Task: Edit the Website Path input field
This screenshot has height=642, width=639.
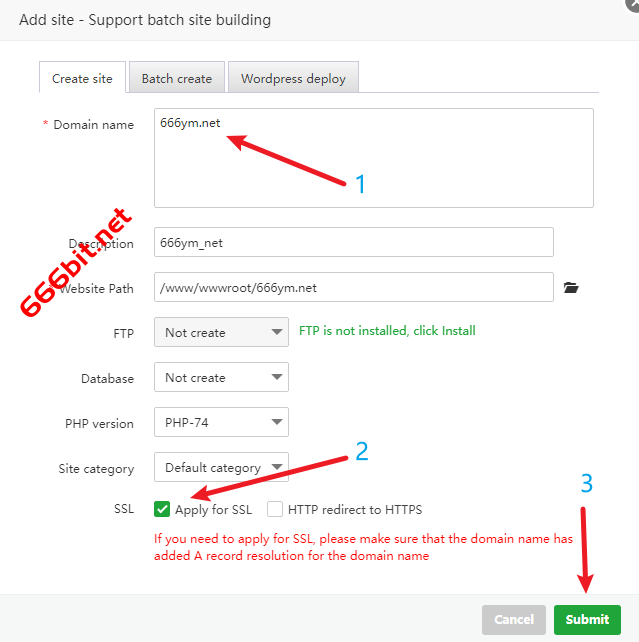Action: click(353, 287)
